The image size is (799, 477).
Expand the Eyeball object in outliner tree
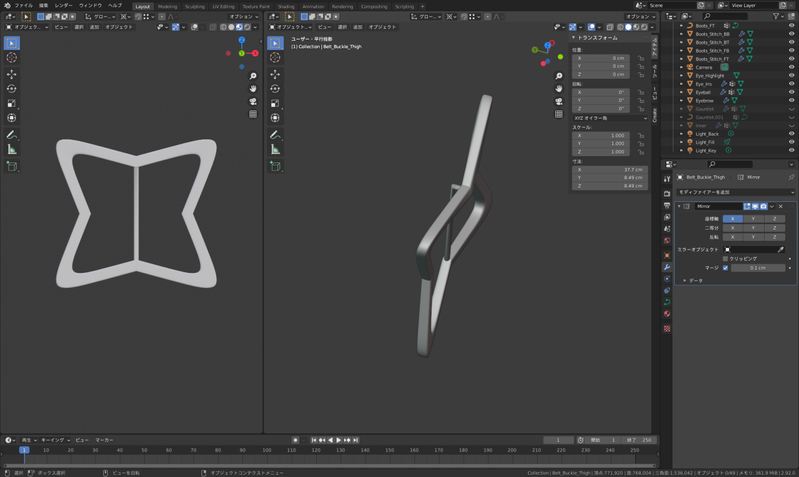(682, 92)
